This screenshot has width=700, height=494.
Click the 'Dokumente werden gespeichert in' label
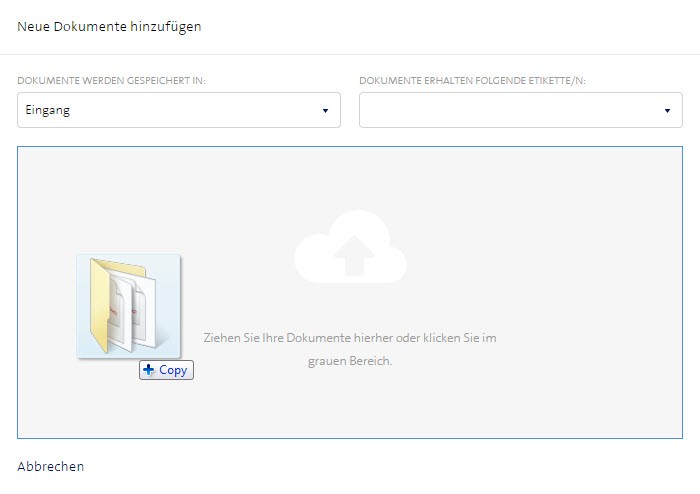[x=111, y=80]
